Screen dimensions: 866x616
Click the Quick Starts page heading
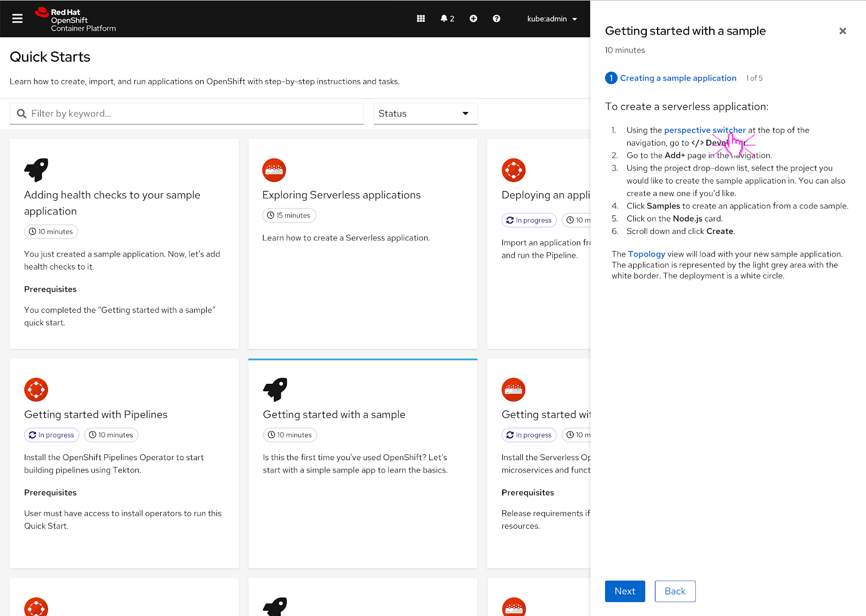tap(50, 57)
